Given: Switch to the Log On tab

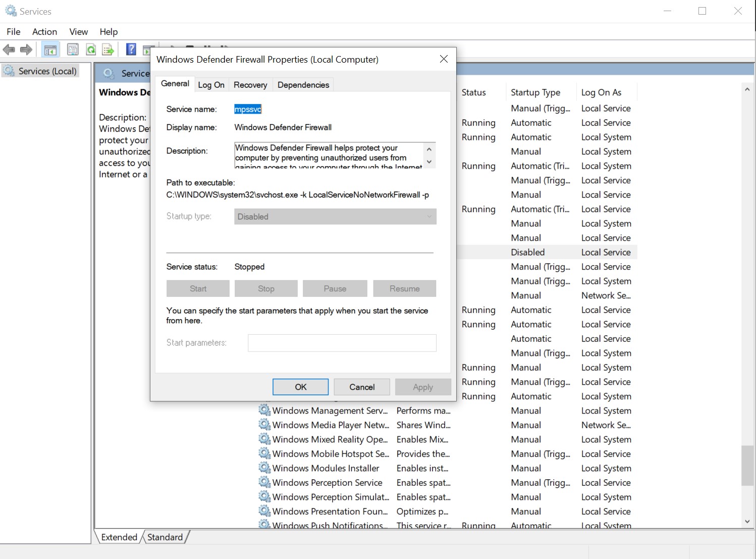Looking at the screenshot, I should pyautogui.click(x=211, y=85).
